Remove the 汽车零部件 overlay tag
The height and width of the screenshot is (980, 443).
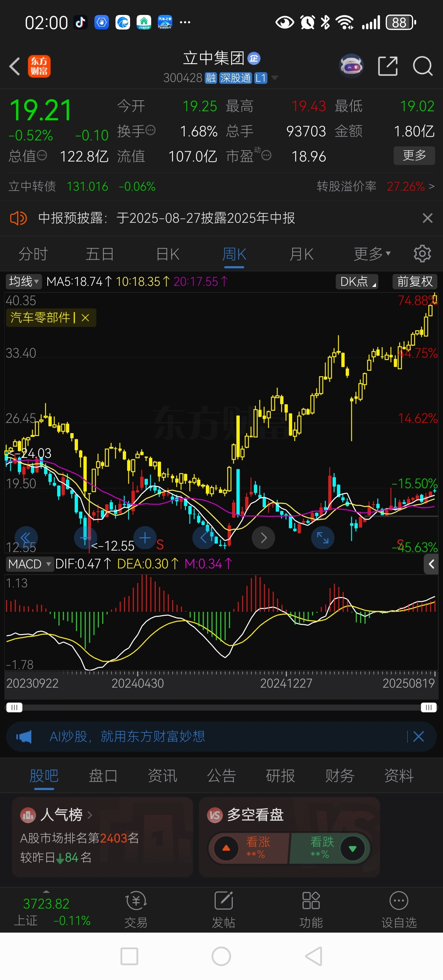click(86, 318)
